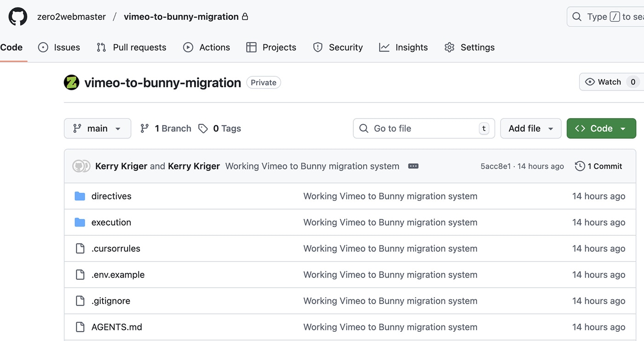View the 1 Commit history
Image resolution: width=644 pixels, height=341 pixels.
point(598,166)
